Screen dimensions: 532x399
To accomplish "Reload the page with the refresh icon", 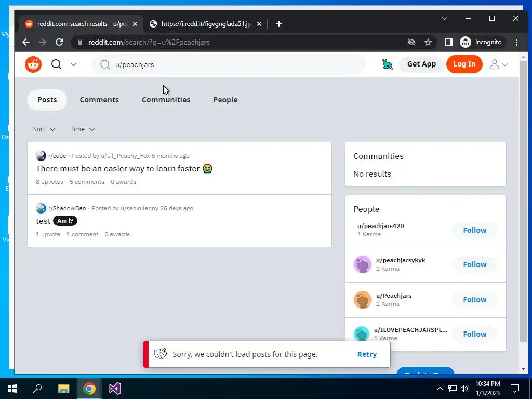I will [x=59, y=42].
